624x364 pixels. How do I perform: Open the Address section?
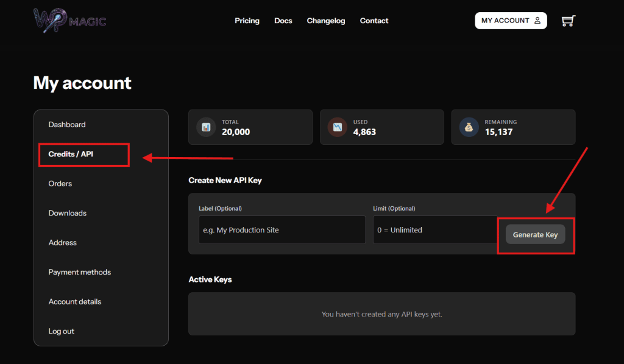tap(63, 243)
